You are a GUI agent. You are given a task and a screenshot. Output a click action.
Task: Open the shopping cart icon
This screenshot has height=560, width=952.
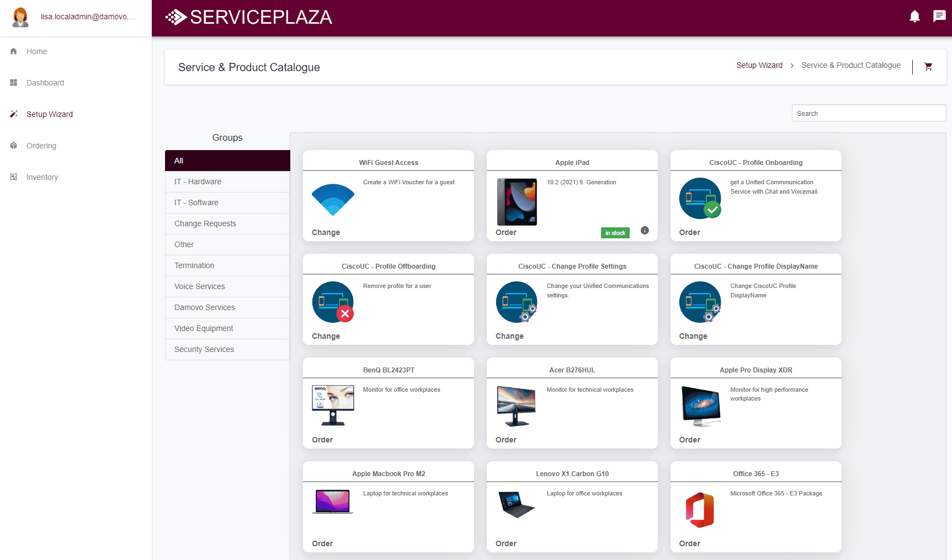928,66
